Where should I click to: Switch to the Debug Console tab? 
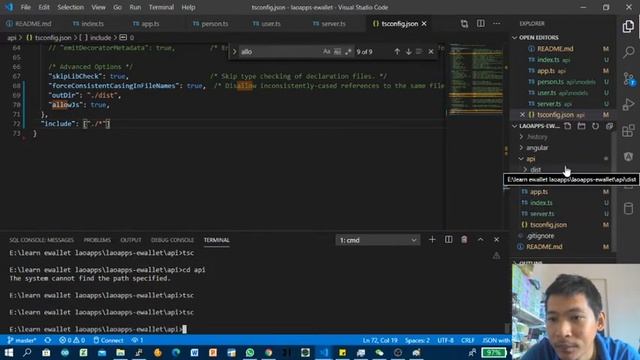(x=172, y=240)
